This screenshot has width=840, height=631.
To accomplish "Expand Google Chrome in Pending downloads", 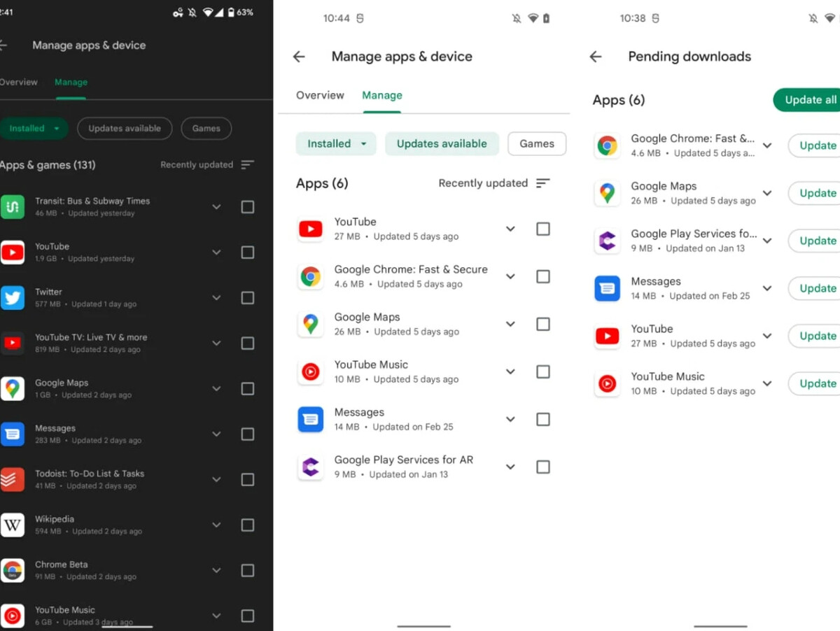I will 767,146.
